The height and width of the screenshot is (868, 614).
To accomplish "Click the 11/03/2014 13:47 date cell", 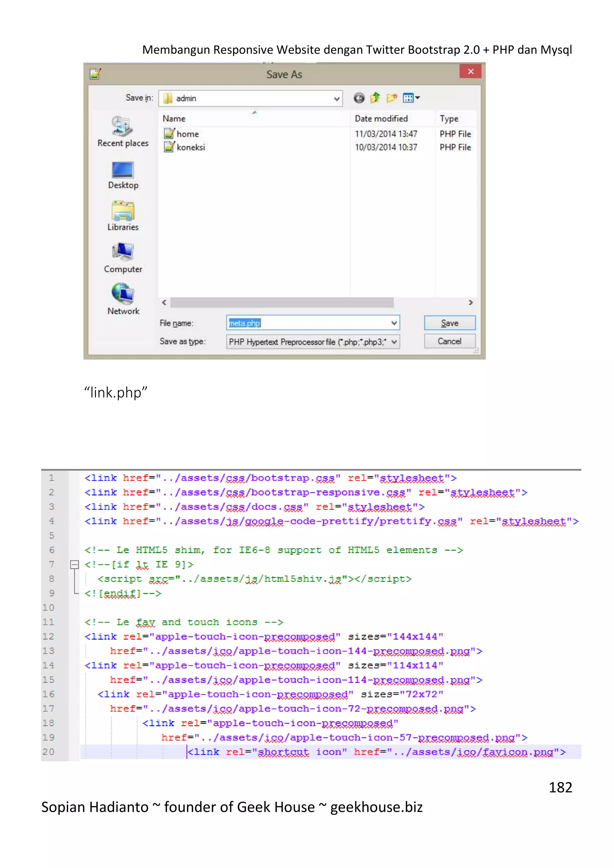I will pyautogui.click(x=386, y=134).
